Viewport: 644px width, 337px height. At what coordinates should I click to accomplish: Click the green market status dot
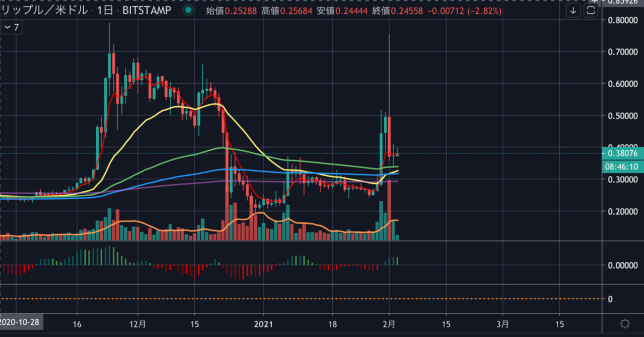[187, 9]
